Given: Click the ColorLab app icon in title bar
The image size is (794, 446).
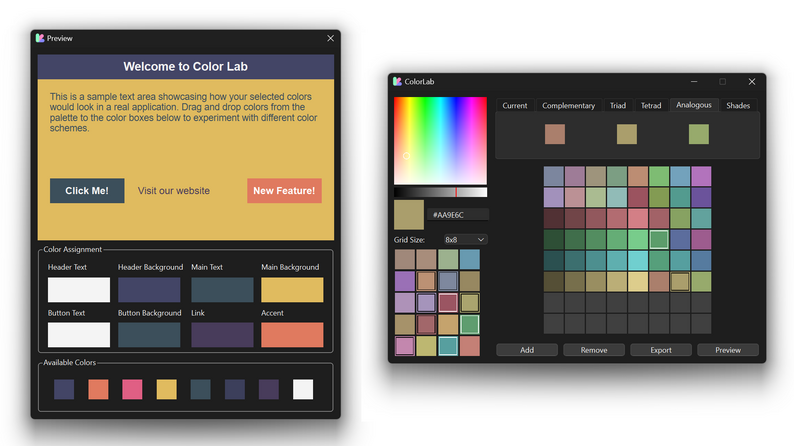Looking at the screenshot, I should tap(398, 82).
